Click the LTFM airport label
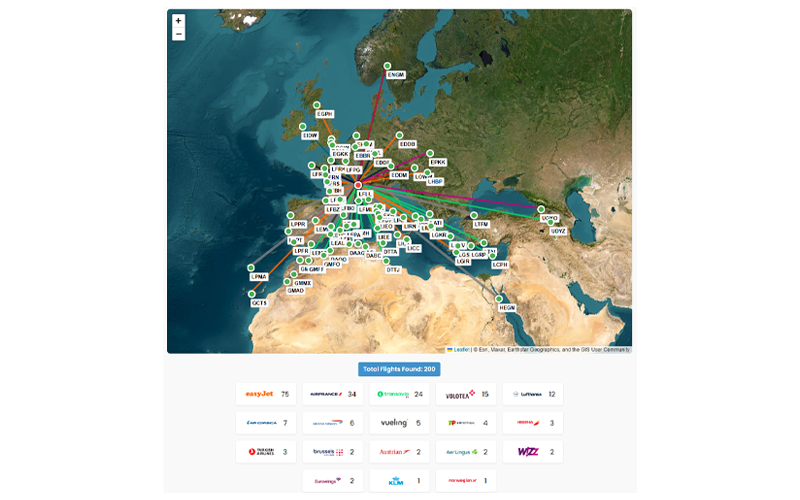 coord(481,224)
